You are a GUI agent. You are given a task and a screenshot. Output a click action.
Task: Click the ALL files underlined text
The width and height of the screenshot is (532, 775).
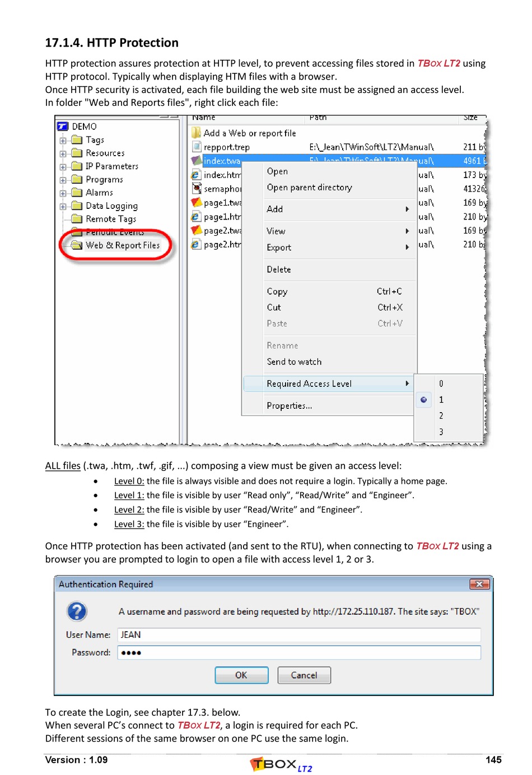click(63, 466)
